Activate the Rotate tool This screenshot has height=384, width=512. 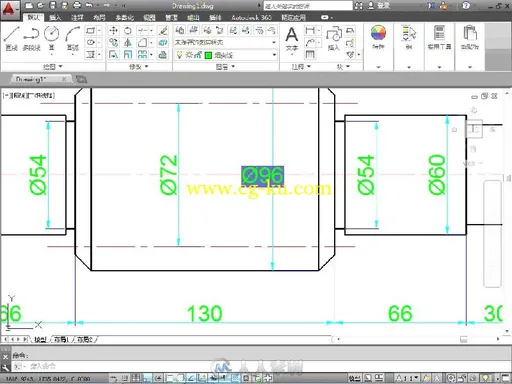point(128,31)
